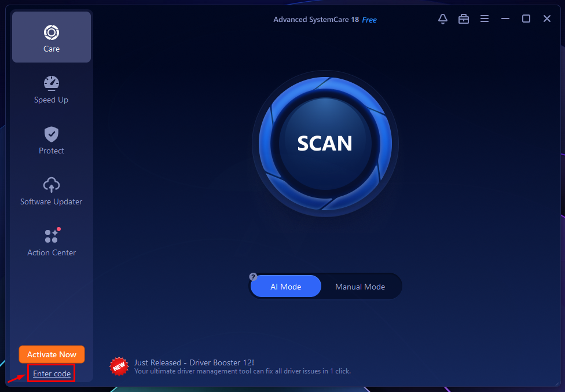
Task: Maximize the Advanced SystemCare window
Action: 526,19
